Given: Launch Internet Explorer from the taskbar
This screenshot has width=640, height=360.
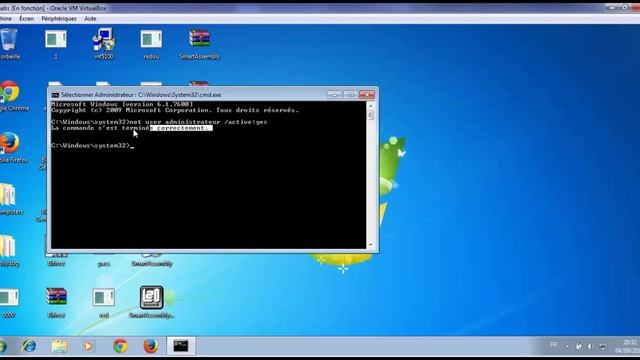Looking at the screenshot, I should (x=29, y=346).
